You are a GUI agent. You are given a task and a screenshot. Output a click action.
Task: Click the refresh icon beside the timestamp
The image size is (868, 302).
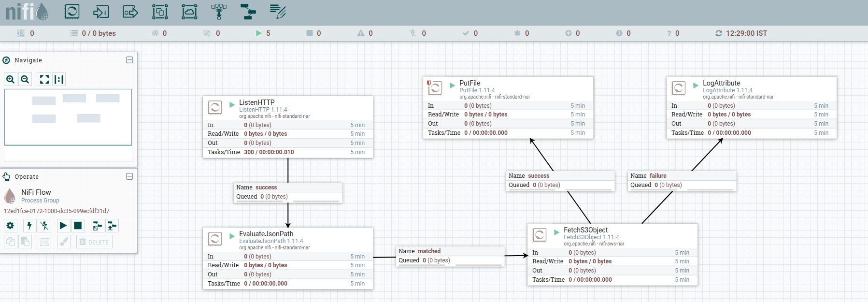pos(719,33)
